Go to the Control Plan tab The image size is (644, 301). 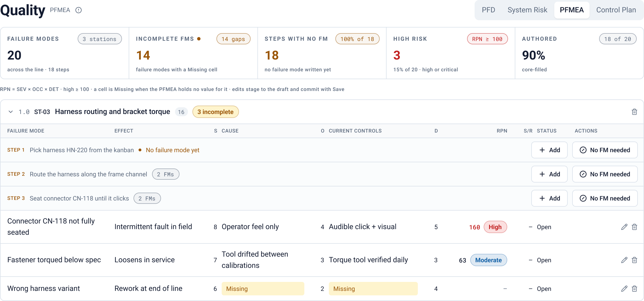616,10
